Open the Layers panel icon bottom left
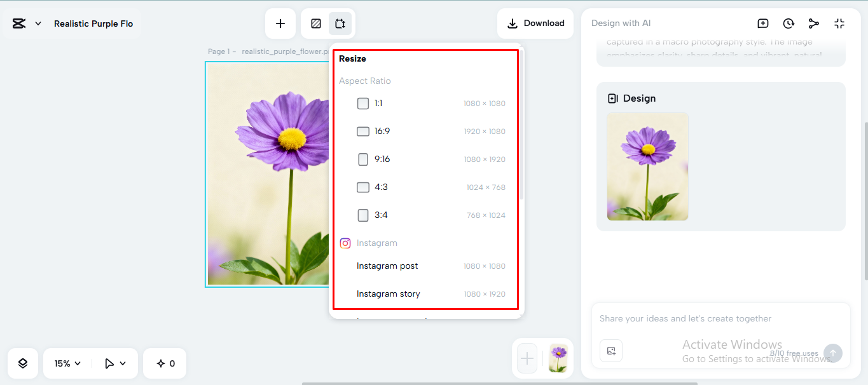The height and width of the screenshot is (385, 868). pyautogui.click(x=22, y=363)
